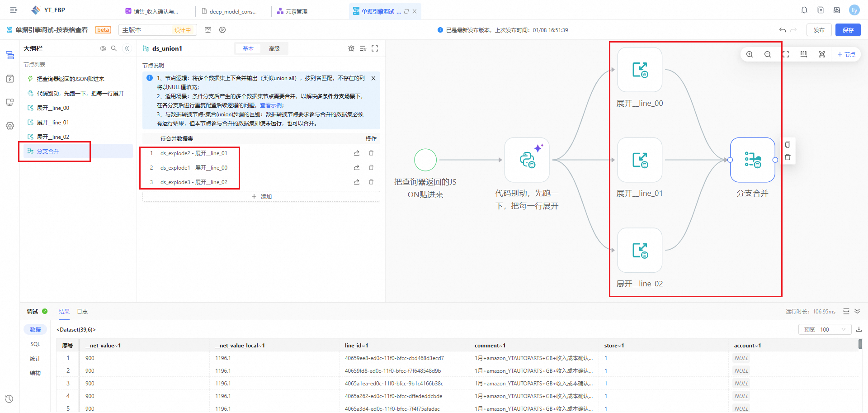Download the result dataset
868x413 pixels.
[859, 329]
